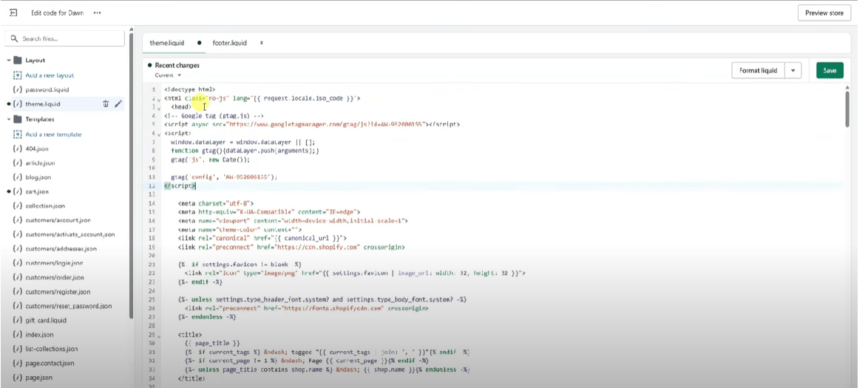This screenshot has width=868, height=388.
Task: Click the Format liquid button
Action: (x=759, y=70)
